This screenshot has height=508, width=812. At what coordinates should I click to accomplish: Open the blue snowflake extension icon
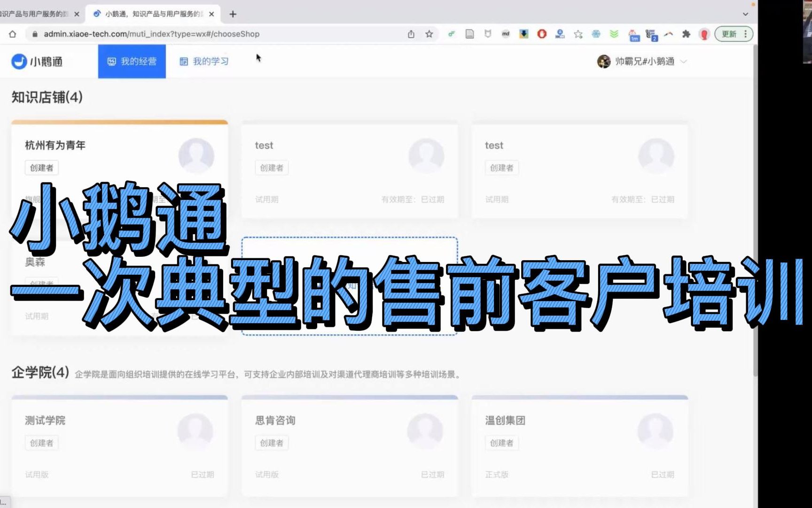596,34
